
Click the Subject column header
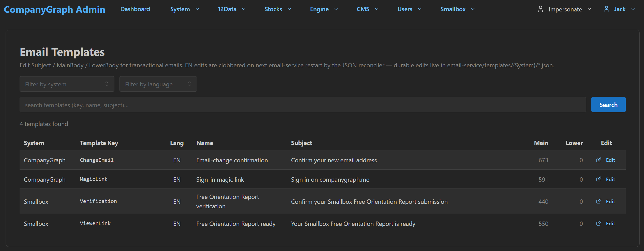[302, 143]
